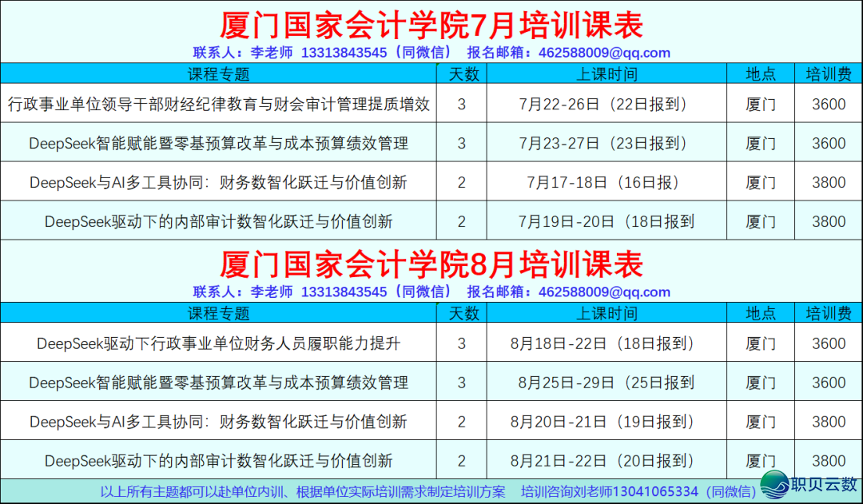Click days value 2 in the 7月17-18日 row
Screen dimensions: 863x504
462,182
